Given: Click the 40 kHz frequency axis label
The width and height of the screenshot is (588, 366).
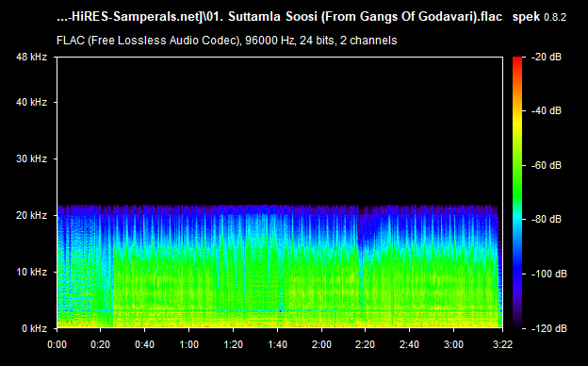Looking at the screenshot, I should [x=31, y=102].
